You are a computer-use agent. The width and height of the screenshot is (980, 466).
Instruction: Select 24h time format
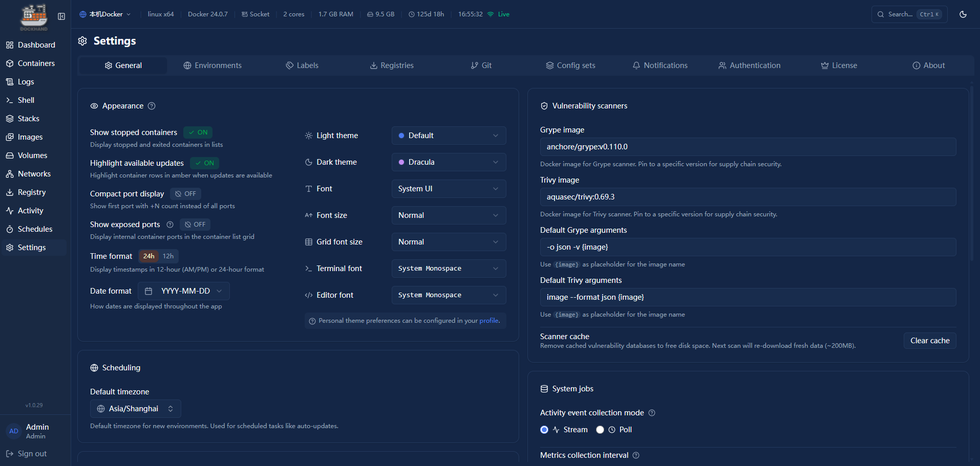click(149, 256)
